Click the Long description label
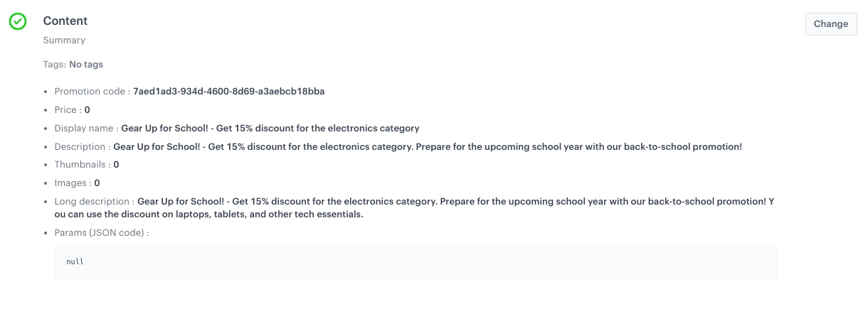Image resolution: width=868 pixels, height=309 pixels. [x=93, y=202]
